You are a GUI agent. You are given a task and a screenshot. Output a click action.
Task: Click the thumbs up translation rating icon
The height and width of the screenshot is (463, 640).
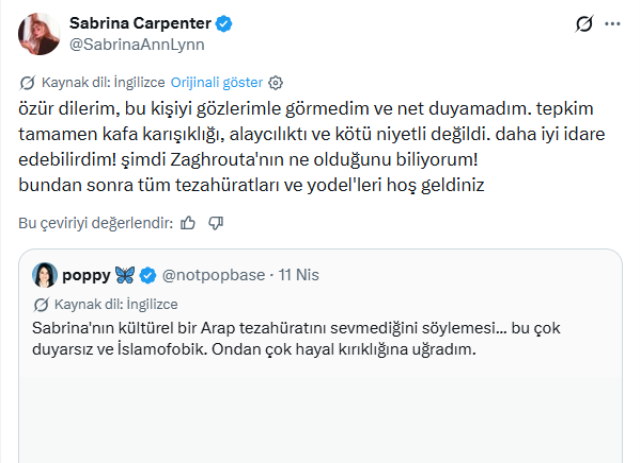tap(188, 223)
